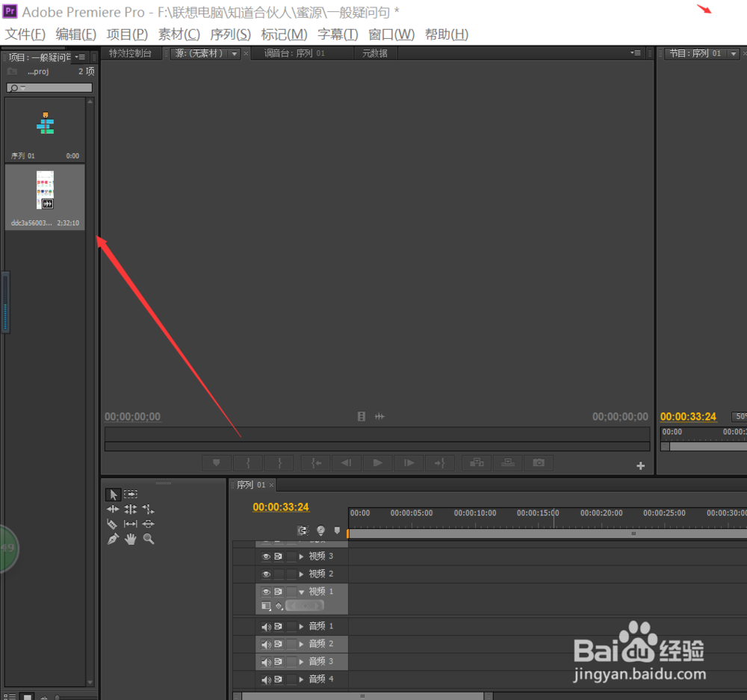The width and height of the screenshot is (747, 700).
Task: Select the Rate Stretch tool
Action: coord(148,509)
